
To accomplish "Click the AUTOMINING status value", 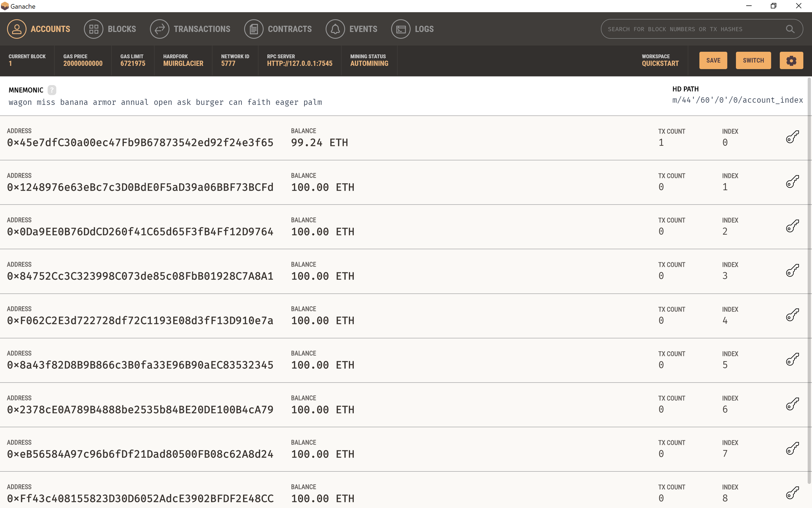I will (x=369, y=63).
